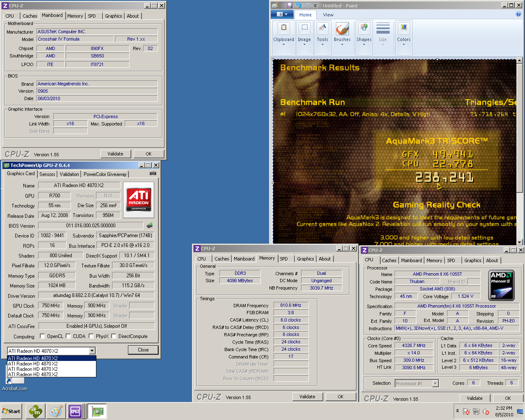Open the blue Paint application menu button
Image resolution: width=525 pixels, height=420 pixels.
[x=282, y=14]
